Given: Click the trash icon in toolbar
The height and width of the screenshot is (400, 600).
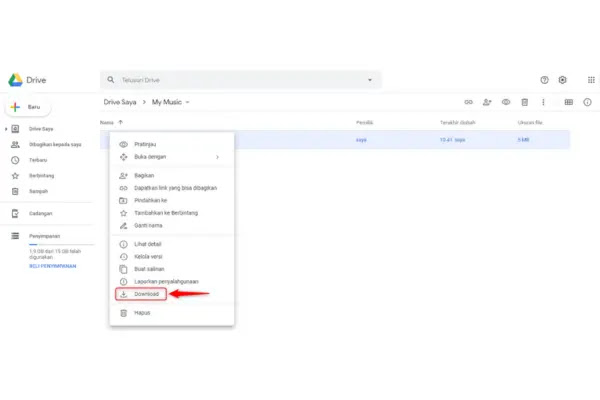Looking at the screenshot, I should [x=525, y=102].
